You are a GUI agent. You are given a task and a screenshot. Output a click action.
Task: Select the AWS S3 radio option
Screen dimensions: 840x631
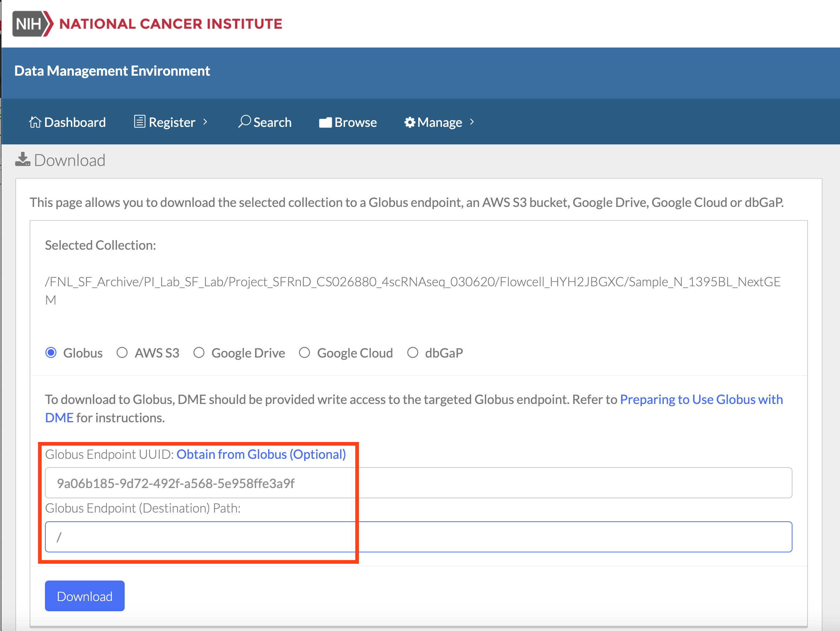(x=122, y=352)
